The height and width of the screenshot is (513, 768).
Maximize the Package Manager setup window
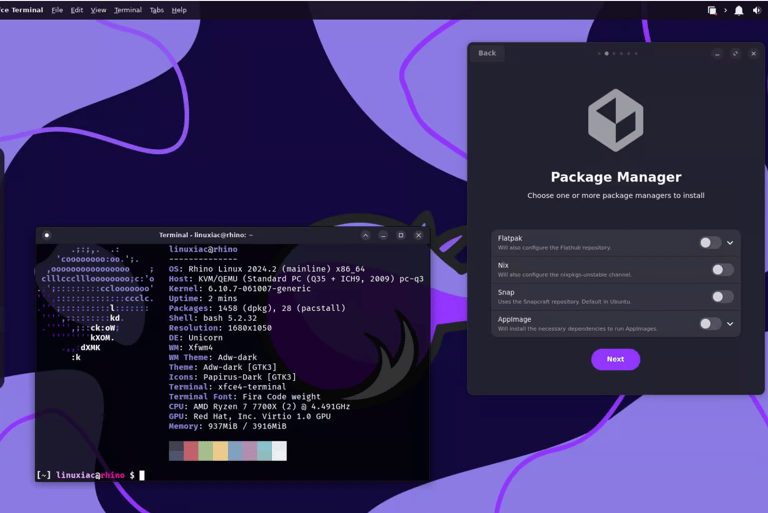[736, 53]
